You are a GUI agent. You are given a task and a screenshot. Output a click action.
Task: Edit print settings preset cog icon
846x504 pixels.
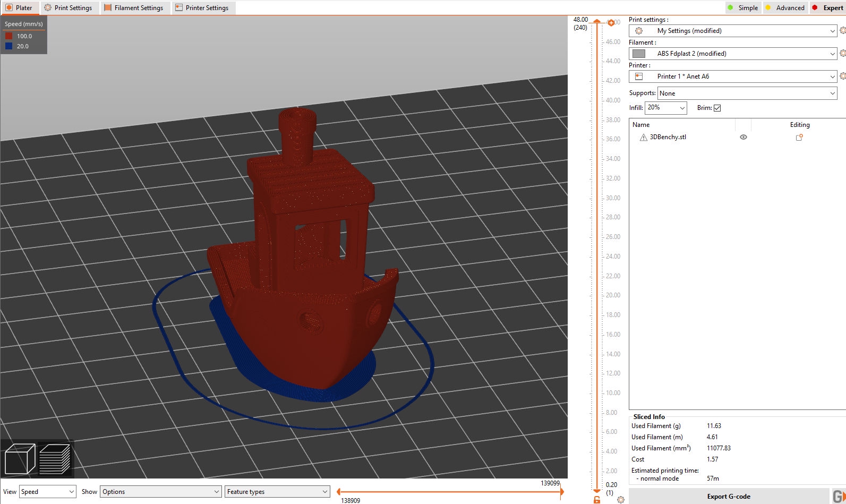(x=842, y=31)
